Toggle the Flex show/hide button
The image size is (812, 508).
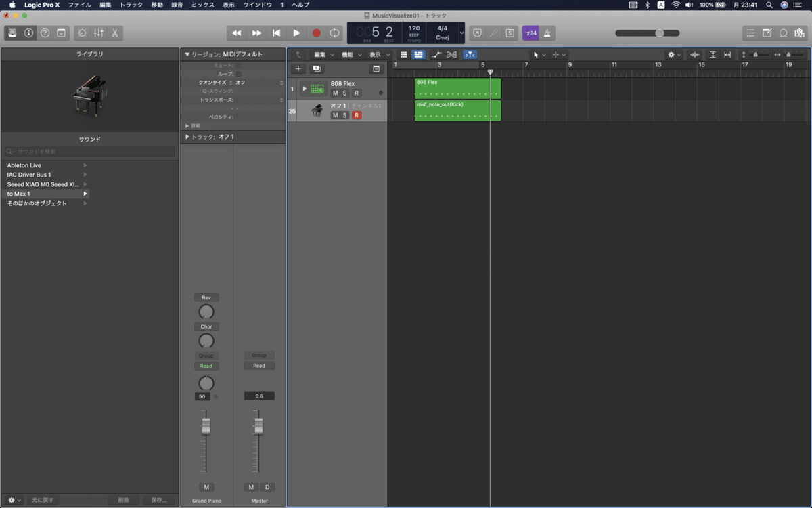coord(451,54)
